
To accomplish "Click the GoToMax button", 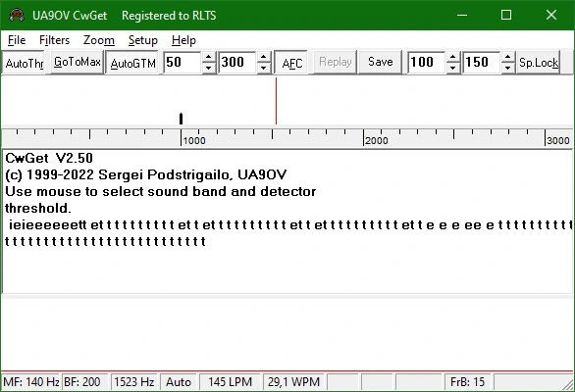I will point(77,63).
